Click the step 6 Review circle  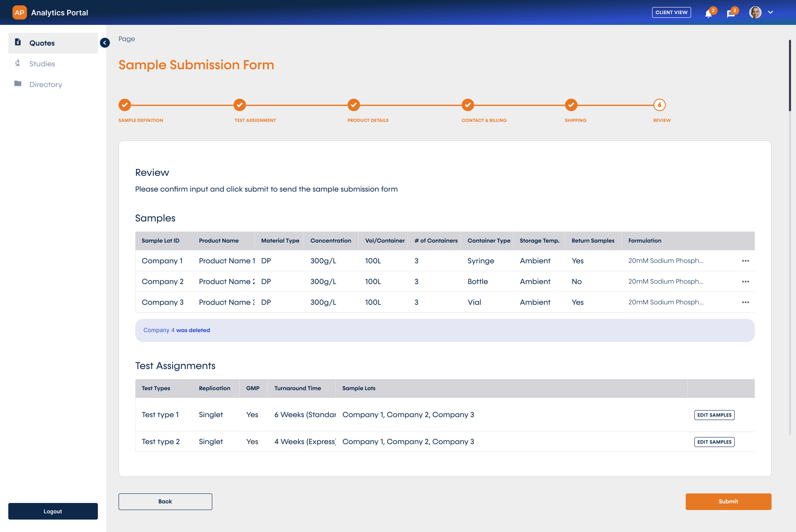(660, 105)
